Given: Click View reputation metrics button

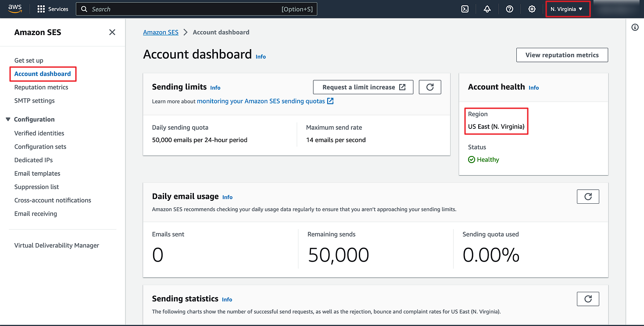Looking at the screenshot, I should (562, 55).
